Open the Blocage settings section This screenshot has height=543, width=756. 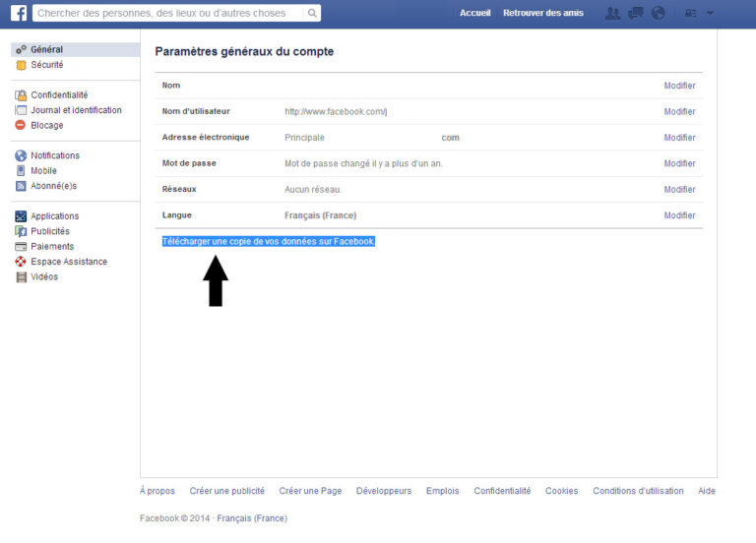coord(46,126)
